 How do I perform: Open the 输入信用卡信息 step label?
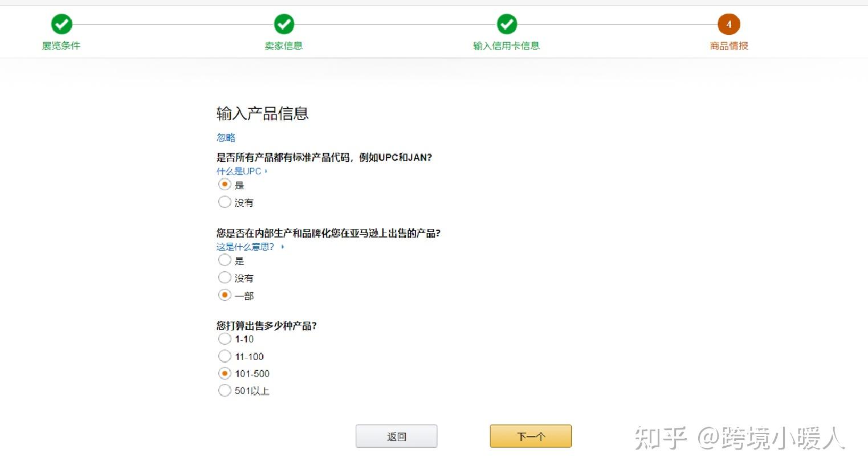[x=506, y=46]
